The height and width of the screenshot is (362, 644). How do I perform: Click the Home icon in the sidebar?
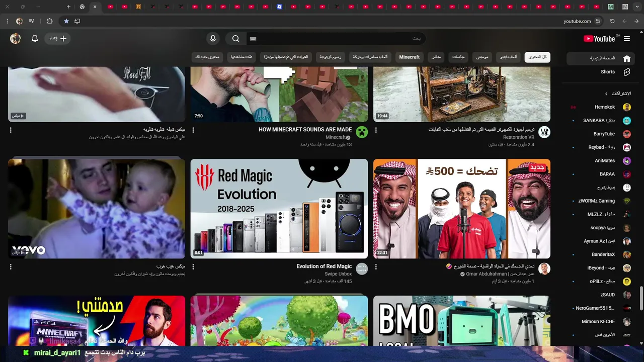[627, 58]
